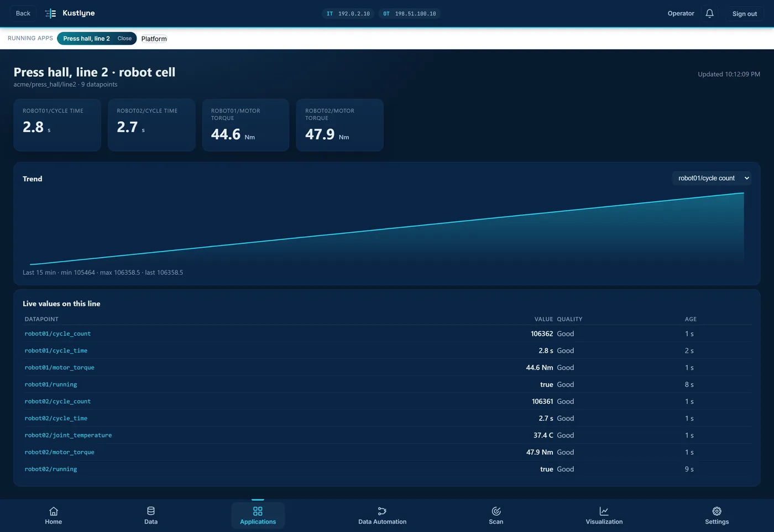
Task: Open the trend datapoint dropdown
Action: point(712,178)
